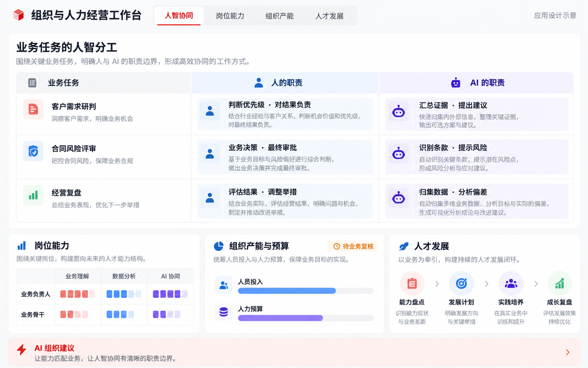This screenshot has height=368, width=588.
Task: Click the 发展计划 target icon
Action: [461, 284]
